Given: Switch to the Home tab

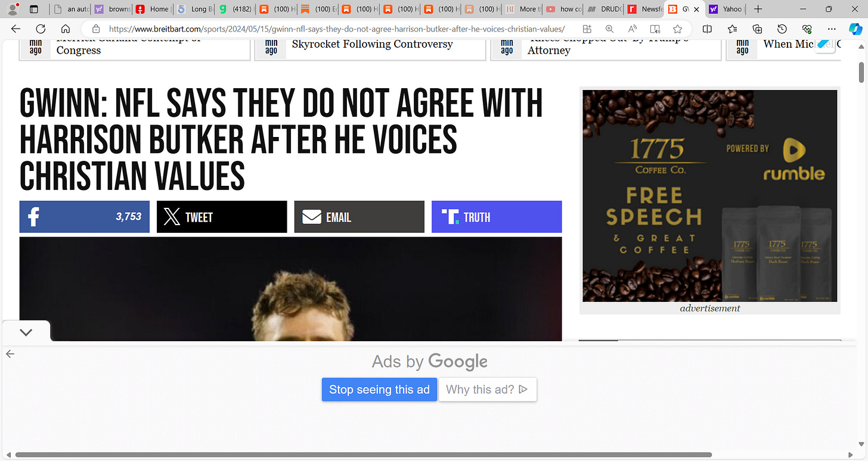Looking at the screenshot, I should pyautogui.click(x=152, y=9).
